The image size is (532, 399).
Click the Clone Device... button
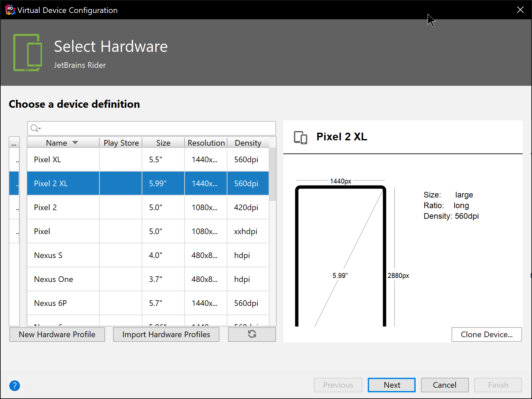[x=487, y=334]
